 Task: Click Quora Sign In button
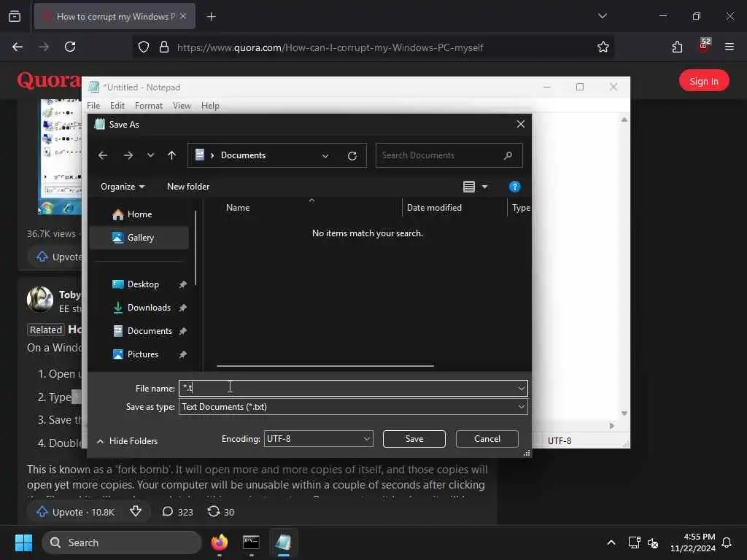(x=704, y=81)
